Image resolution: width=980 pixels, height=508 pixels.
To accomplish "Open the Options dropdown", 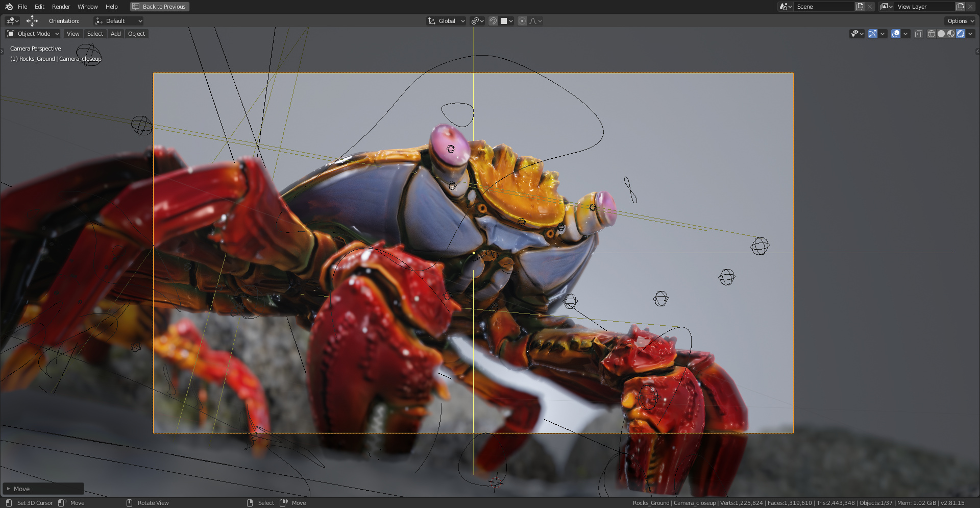I will 960,21.
